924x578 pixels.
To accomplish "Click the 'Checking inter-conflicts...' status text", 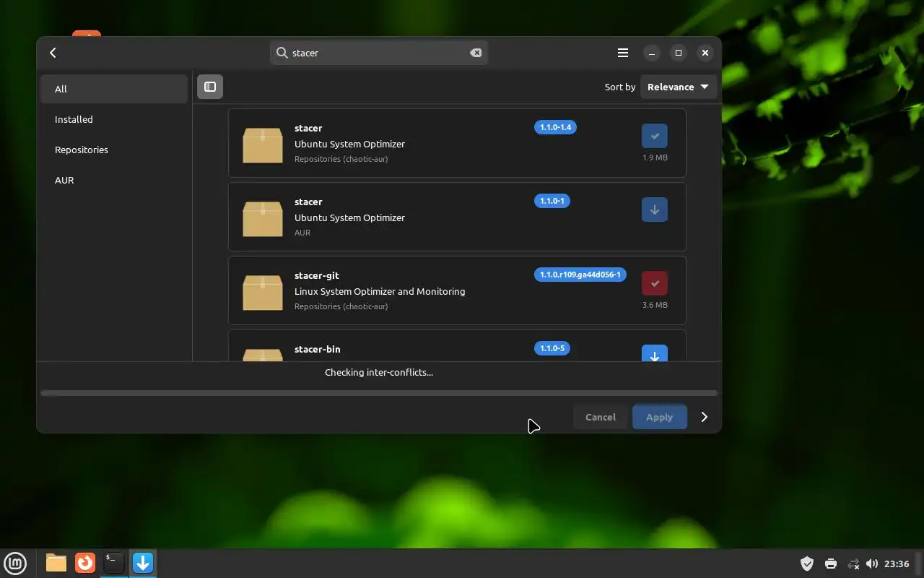I will tap(379, 372).
